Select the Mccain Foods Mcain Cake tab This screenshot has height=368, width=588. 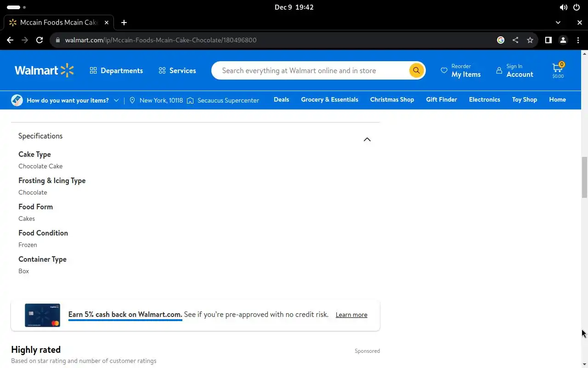58,22
